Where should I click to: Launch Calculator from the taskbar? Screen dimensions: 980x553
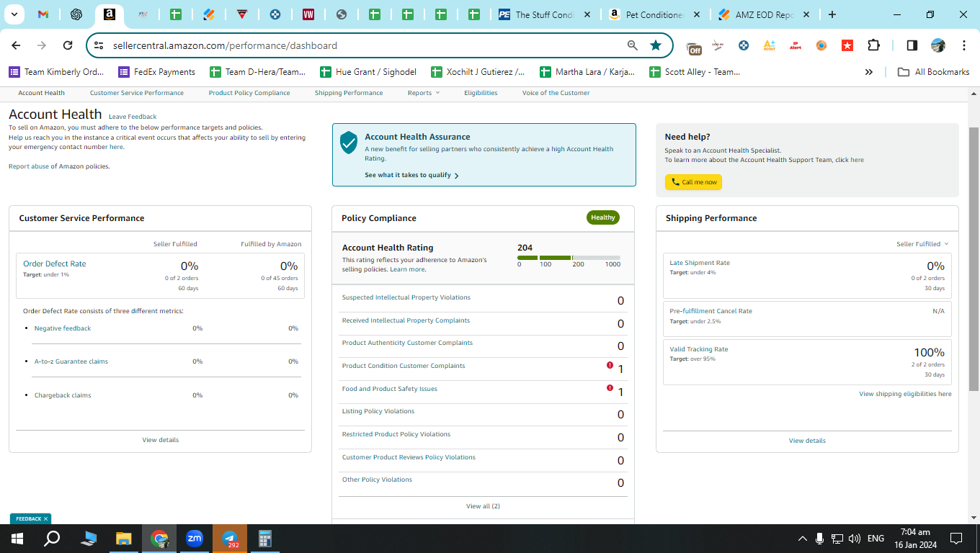tap(265, 539)
